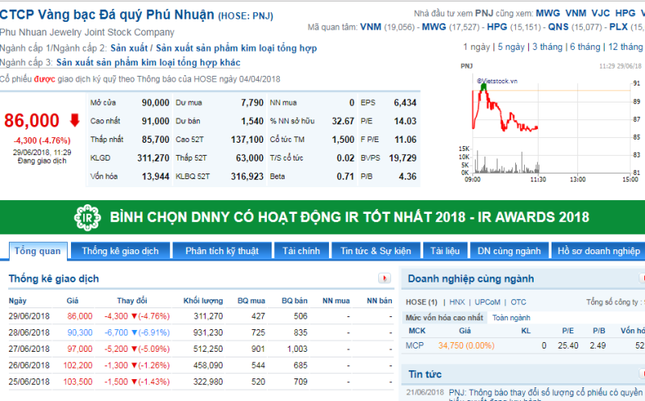Open the Phân tích kỹ thuật tab
The image size is (645, 401).
(222, 251)
